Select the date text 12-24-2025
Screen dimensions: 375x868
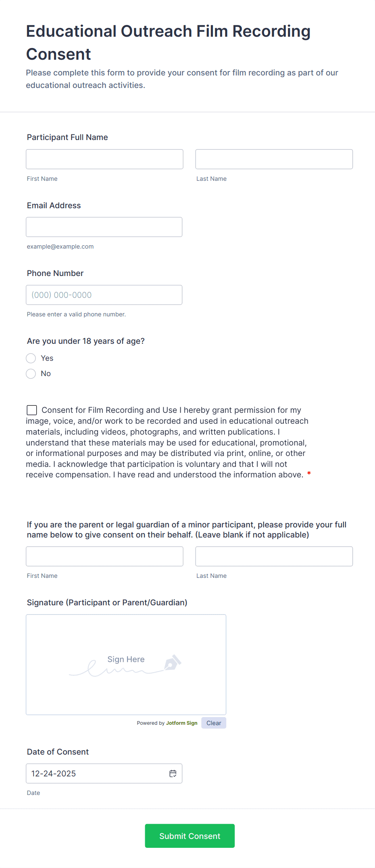point(54,774)
